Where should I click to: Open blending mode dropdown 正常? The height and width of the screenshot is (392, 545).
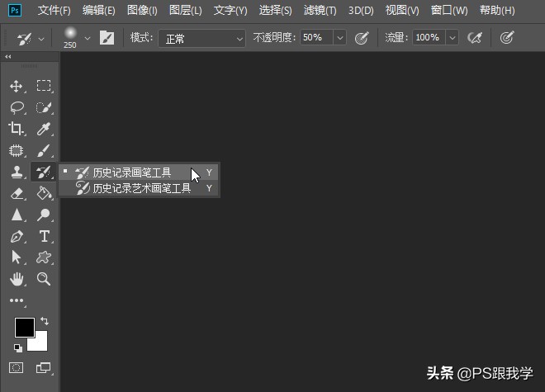pyautogui.click(x=201, y=38)
